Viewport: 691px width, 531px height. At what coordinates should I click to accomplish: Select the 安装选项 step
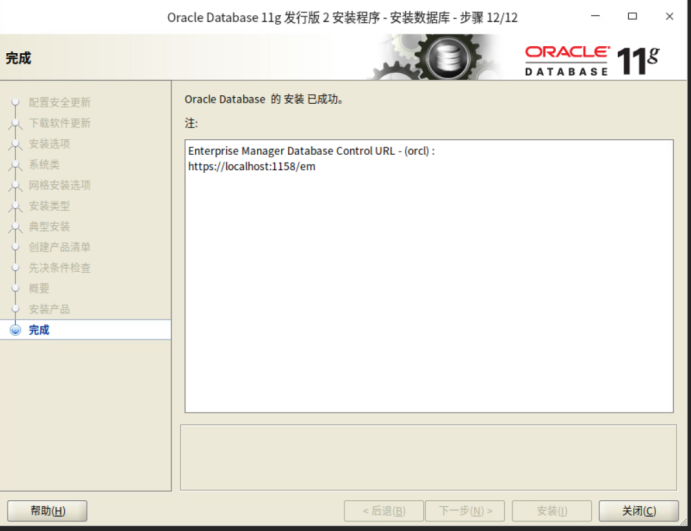(x=49, y=144)
